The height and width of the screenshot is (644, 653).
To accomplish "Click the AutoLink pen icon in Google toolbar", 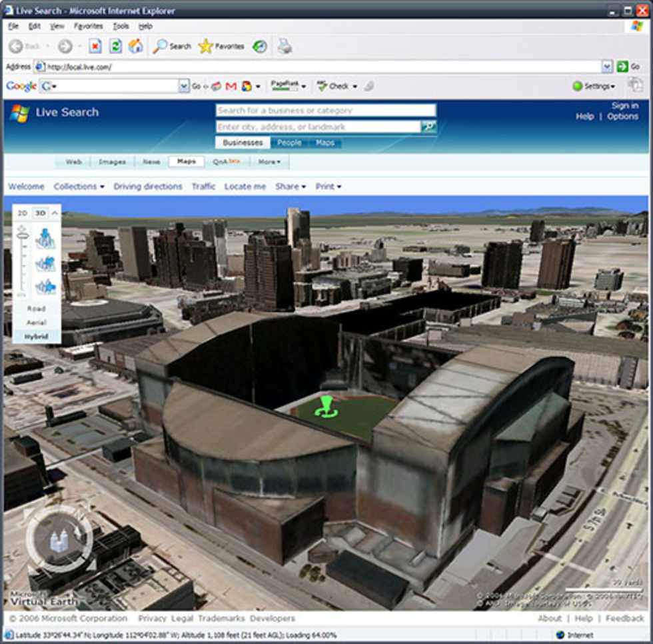I will coord(368,86).
